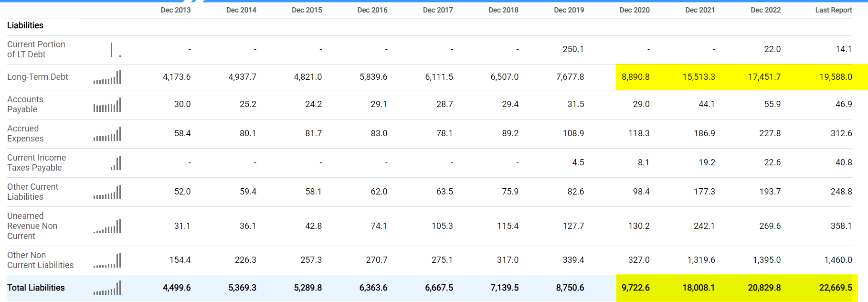Click the Other Current Liabilities sparkline icon
Screen dimensions: 868x302
click(x=107, y=192)
